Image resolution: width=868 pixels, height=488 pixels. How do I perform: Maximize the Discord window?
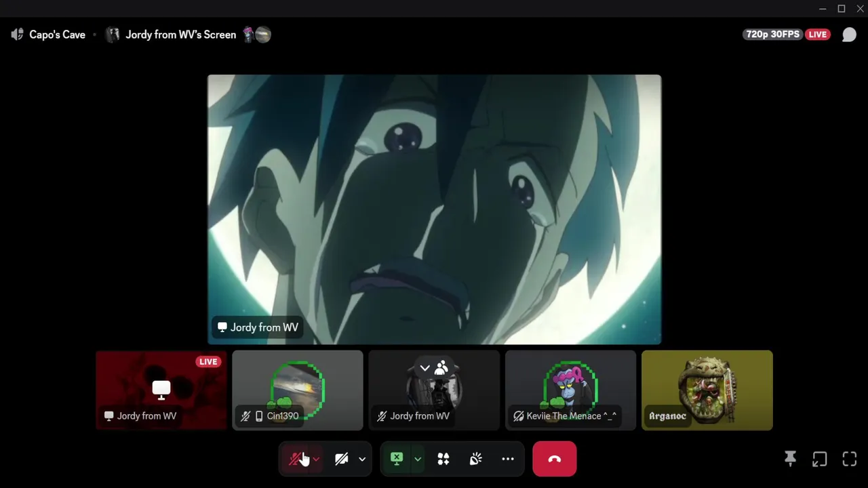coord(842,9)
